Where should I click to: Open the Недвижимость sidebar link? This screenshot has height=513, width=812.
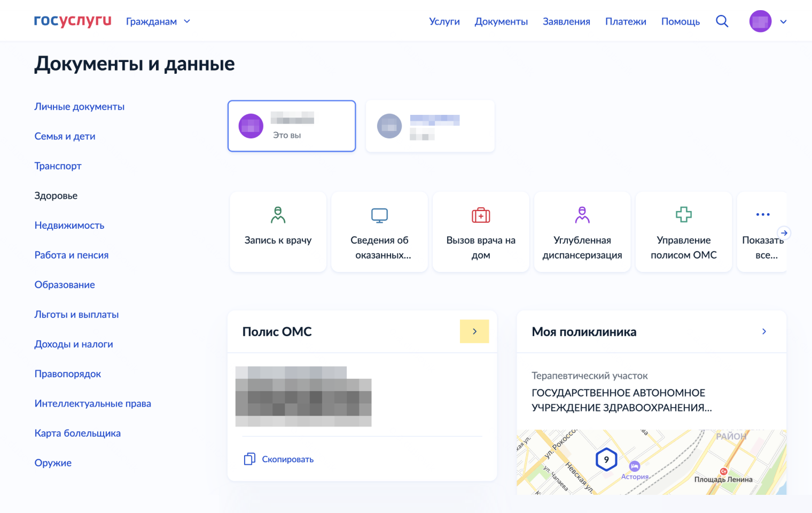pyautogui.click(x=69, y=226)
